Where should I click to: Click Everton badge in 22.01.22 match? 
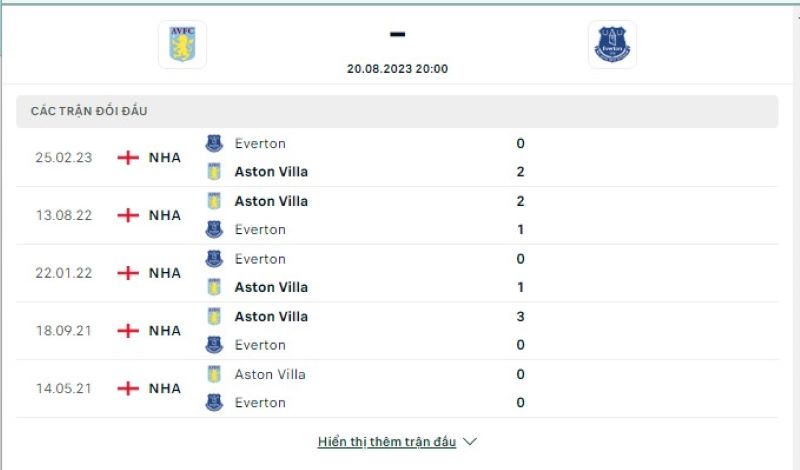[214, 259]
